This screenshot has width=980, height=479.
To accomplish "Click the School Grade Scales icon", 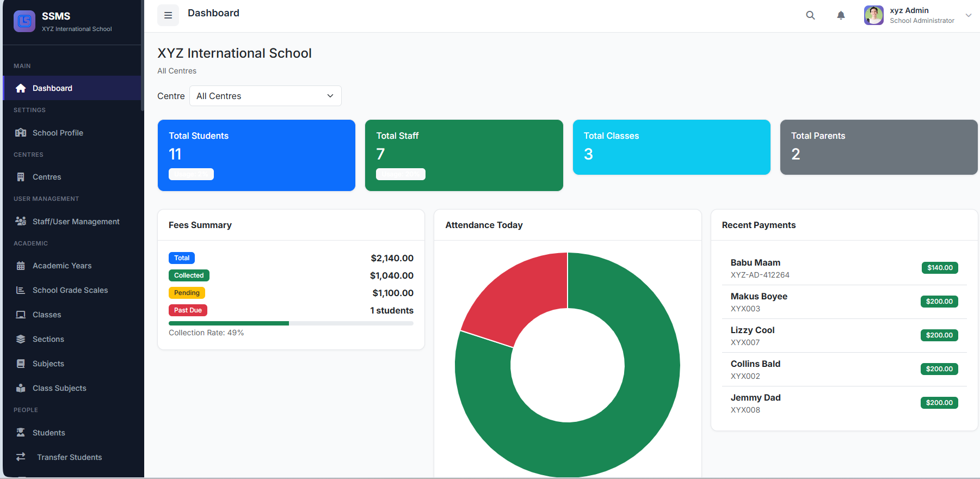I will 21,290.
